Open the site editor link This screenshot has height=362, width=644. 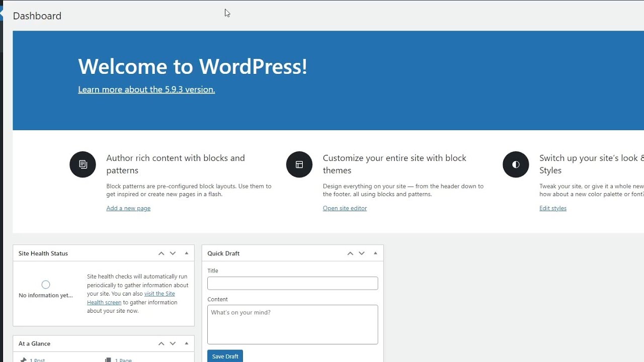point(345,208)
